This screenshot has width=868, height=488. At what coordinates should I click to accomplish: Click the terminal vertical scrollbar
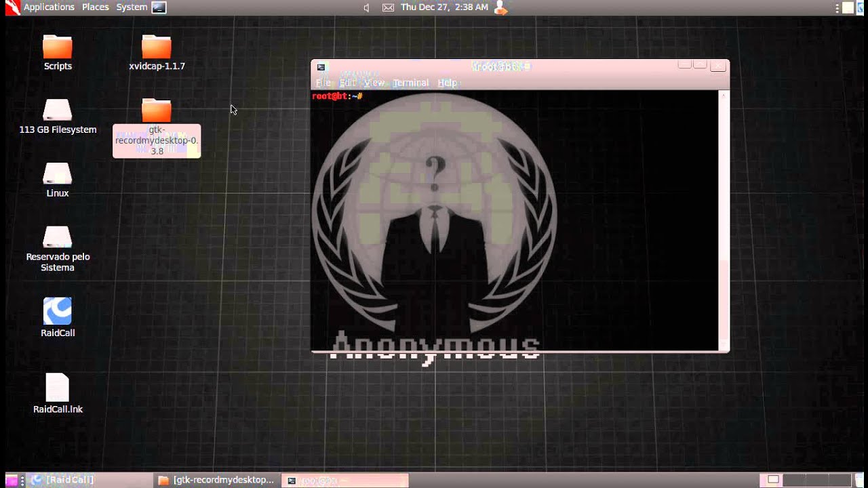[x=724, y=220]
